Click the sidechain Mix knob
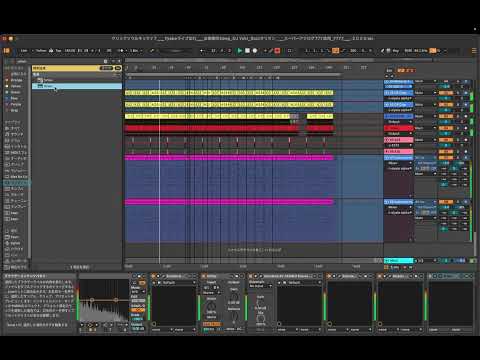The width and height of the screenshot is (480, 360). coord(261,318)
